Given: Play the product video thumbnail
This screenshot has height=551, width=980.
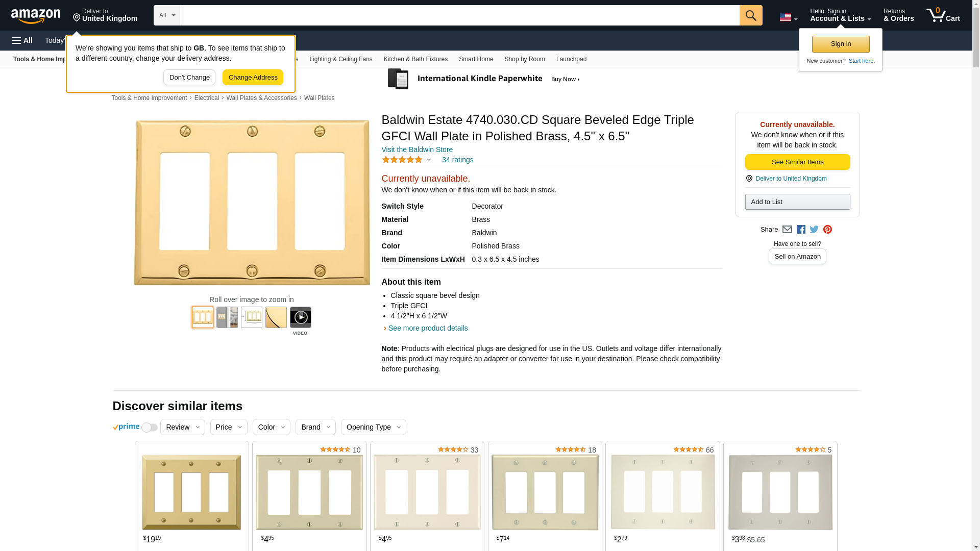Looking at the screenshot, I should [300, 317].
